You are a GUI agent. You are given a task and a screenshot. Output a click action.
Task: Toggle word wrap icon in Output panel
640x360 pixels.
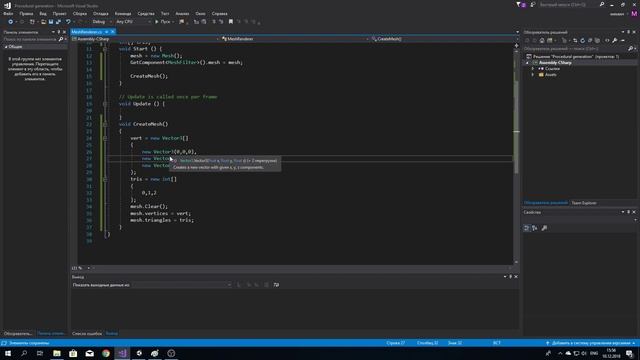pos(276,285)
